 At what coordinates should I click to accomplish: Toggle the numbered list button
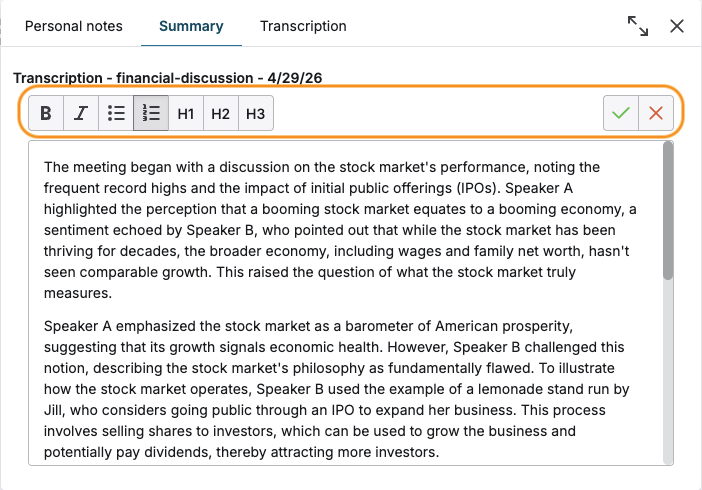click(x=151, y=113)
